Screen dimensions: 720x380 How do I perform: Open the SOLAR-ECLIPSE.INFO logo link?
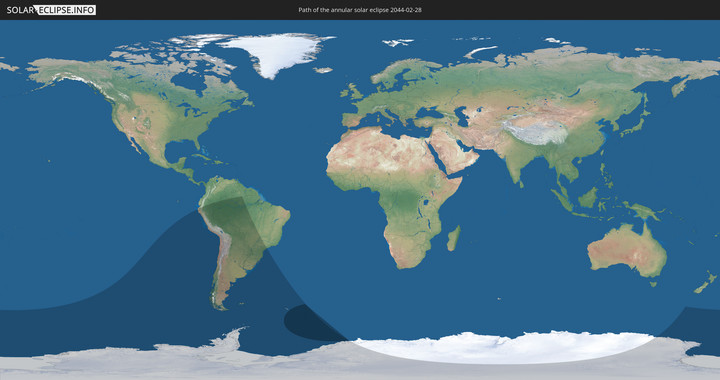click(51, 10)
